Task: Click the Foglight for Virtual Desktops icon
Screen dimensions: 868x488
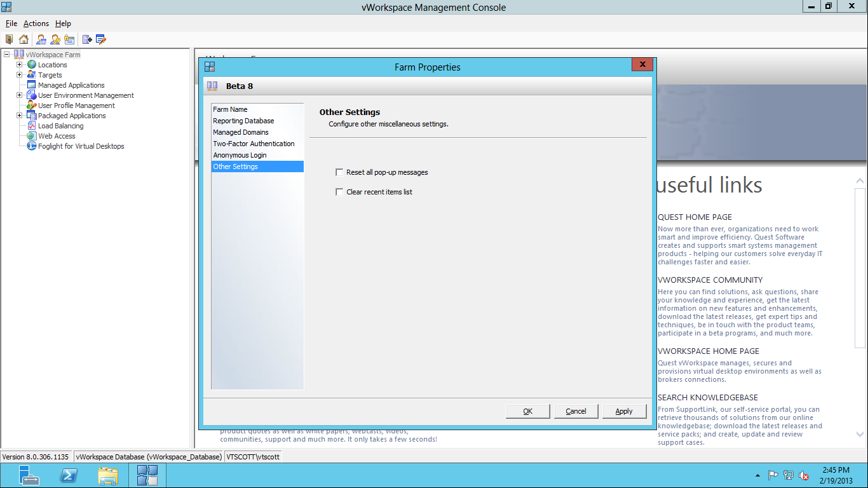Action: click(32, 146)
